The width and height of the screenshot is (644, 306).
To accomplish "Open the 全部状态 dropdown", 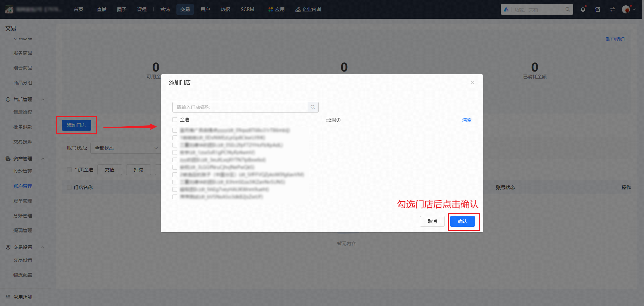I will [126, 148].
